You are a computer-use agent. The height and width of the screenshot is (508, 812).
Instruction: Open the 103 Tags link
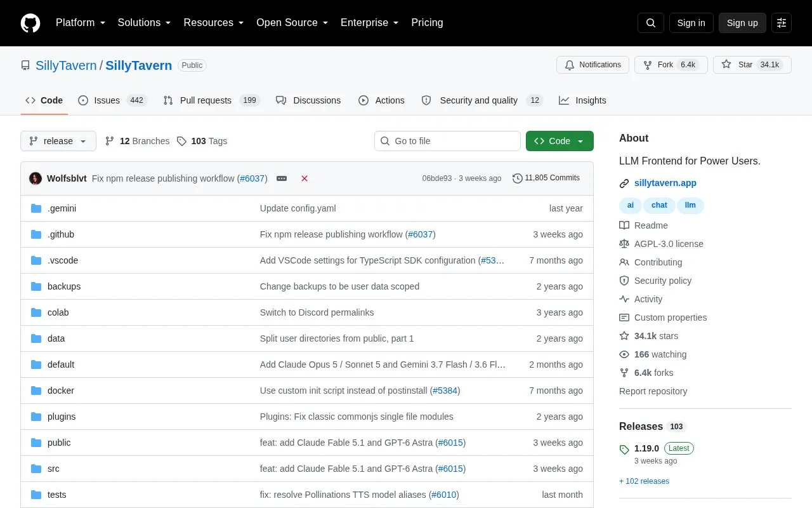202,141
